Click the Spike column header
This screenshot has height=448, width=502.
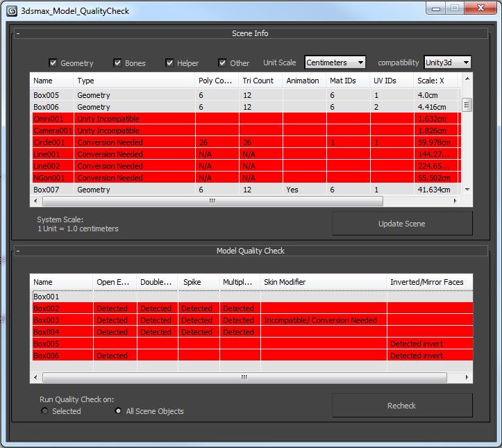[199, 282]
